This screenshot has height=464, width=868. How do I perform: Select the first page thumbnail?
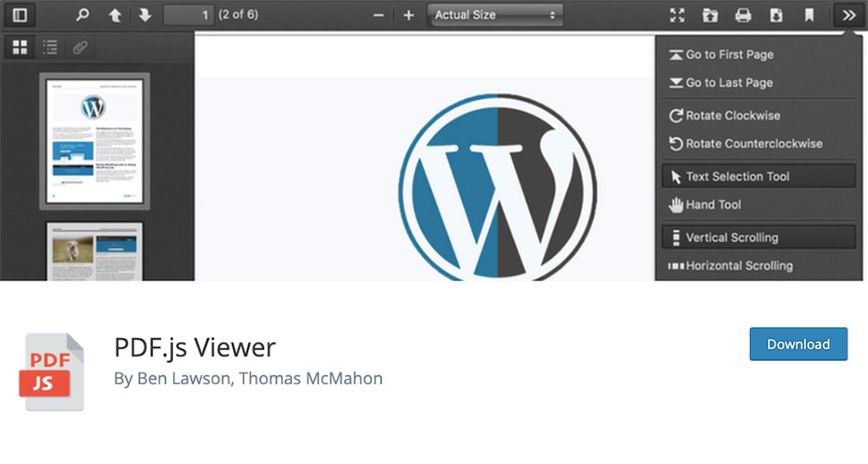(95, 142)
